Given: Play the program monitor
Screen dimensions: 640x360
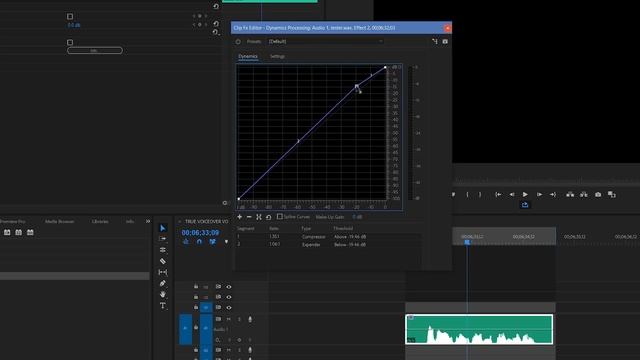Looking at the screenshot, I should coord(525,195).
